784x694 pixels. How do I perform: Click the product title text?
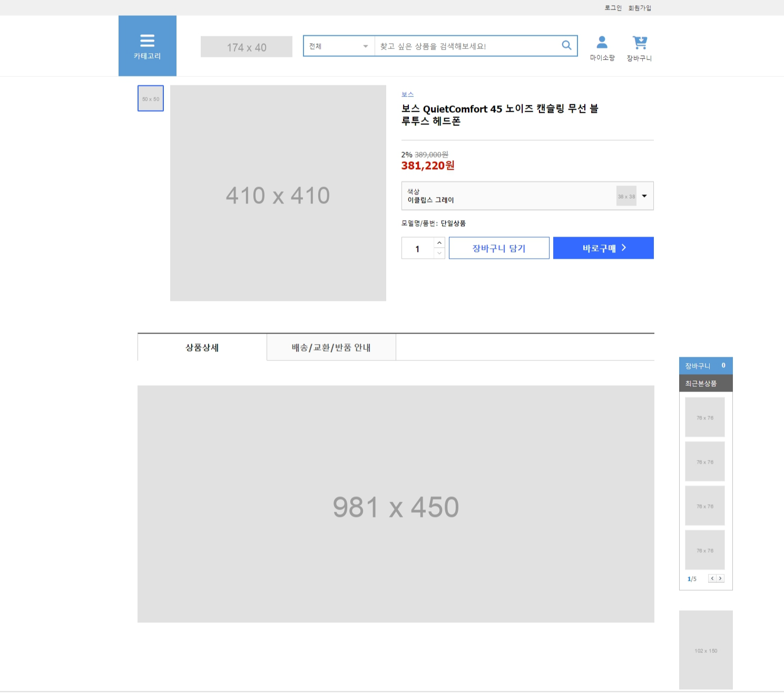click(500, 115)
